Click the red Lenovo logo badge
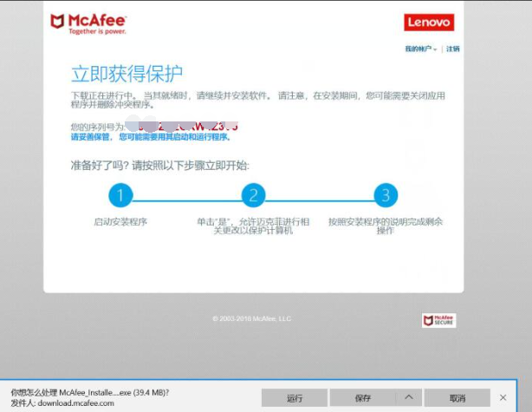This screenshot has height=412, width=532. point(429,23)
